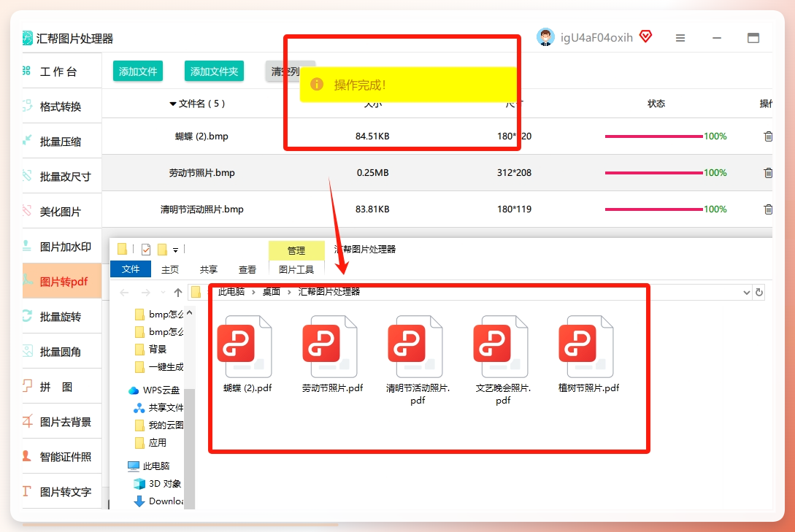
Task: Select the 植树节照片.pdf file icon
Action: pos(586,347)
